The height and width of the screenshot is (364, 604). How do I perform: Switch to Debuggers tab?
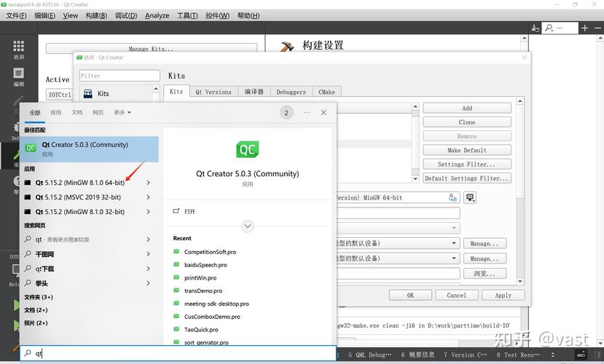click(291, 92)
